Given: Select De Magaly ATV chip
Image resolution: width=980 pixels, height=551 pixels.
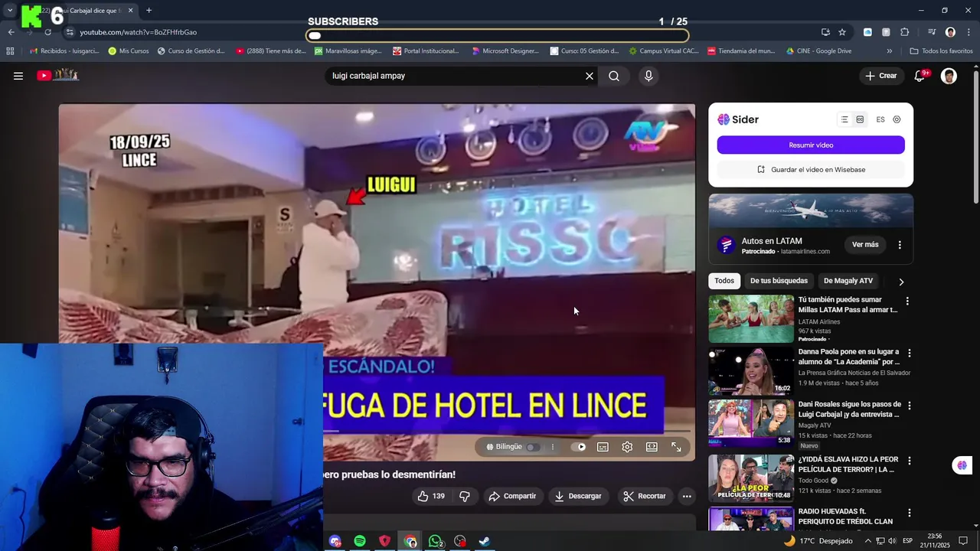Looking at the screenshot, I should [x=848, y=281].
